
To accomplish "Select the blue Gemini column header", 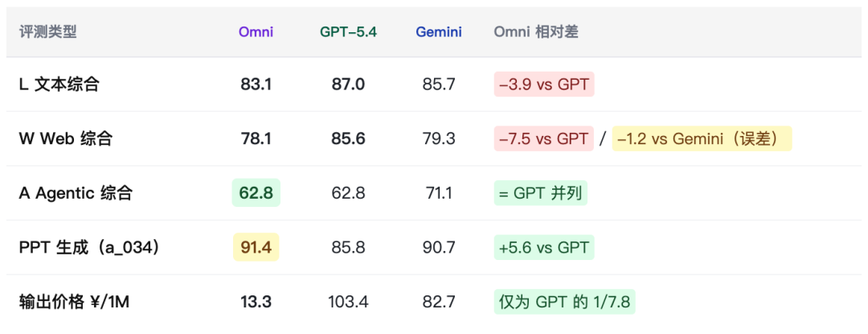I will [x=439, y=32].
